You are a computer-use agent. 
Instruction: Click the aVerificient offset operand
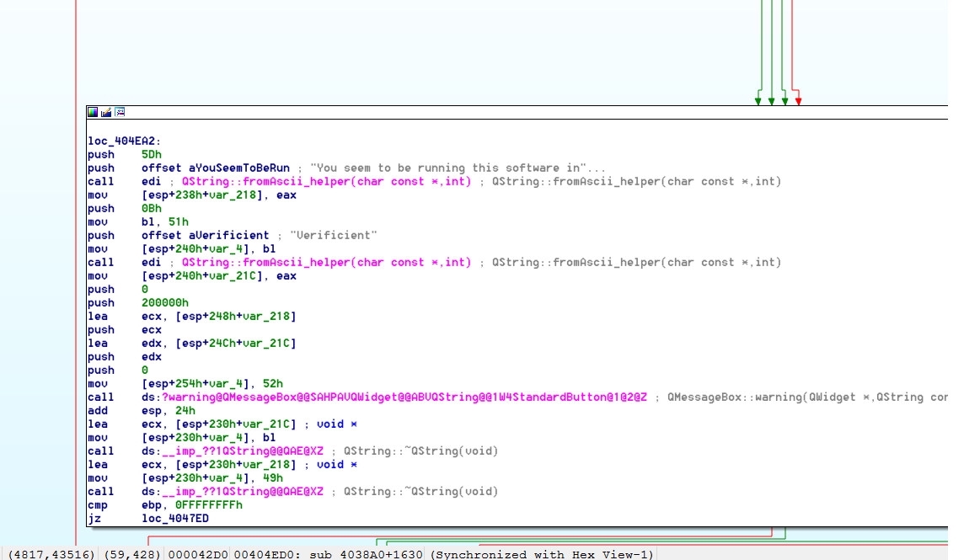point(228,236)
